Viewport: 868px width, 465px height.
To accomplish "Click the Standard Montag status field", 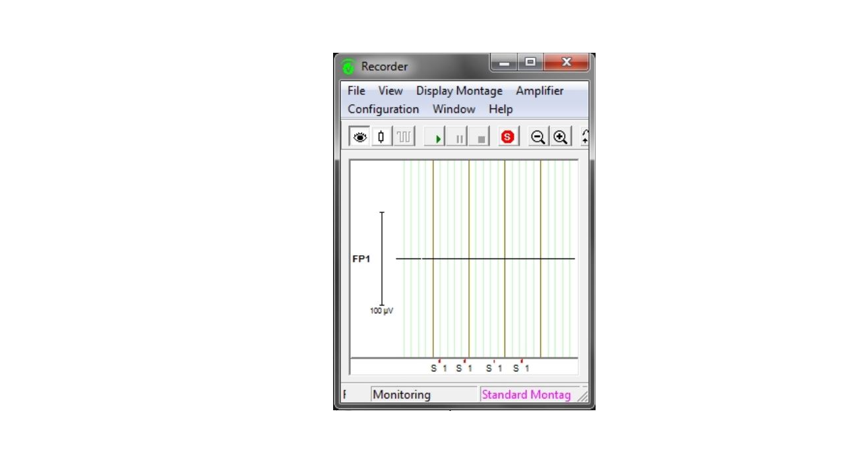I will click(530, 394).
